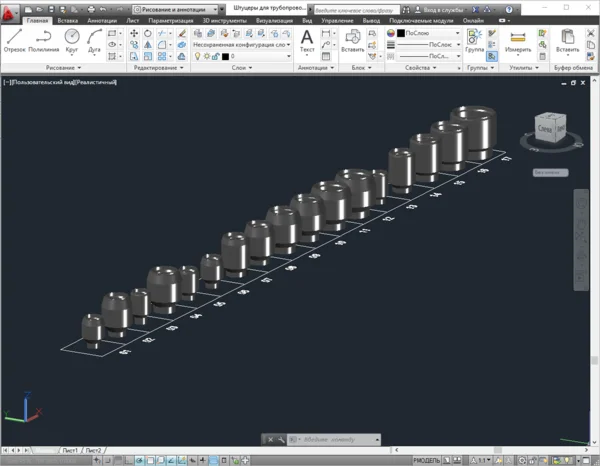600x466 pixels.
Task: Click the Вставить paste clipboard icon
Action: coord(567,42)
